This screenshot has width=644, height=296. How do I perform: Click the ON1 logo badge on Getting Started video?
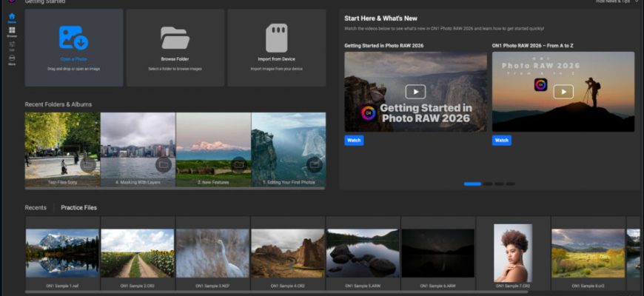369,113
